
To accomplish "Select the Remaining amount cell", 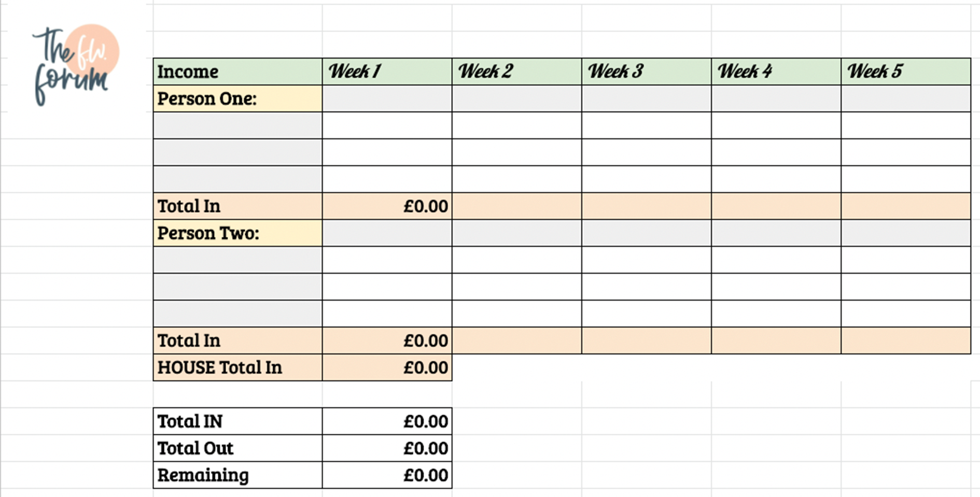I will [387, 475].
